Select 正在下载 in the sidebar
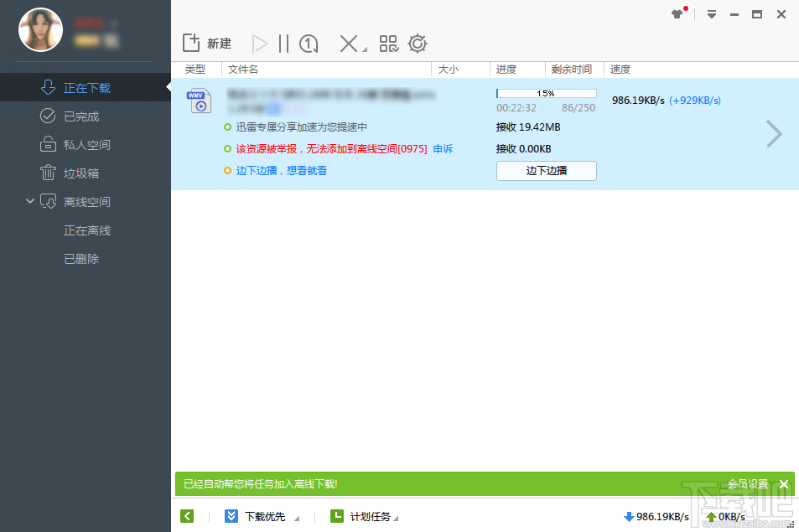This screenshot has height=532, width=799. coord(86,88)
